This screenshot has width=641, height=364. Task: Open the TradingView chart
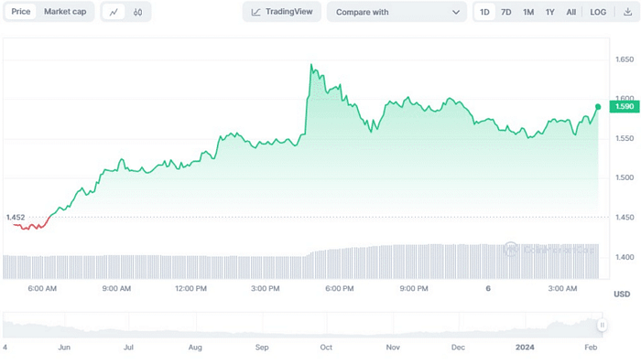pos(282,12)
